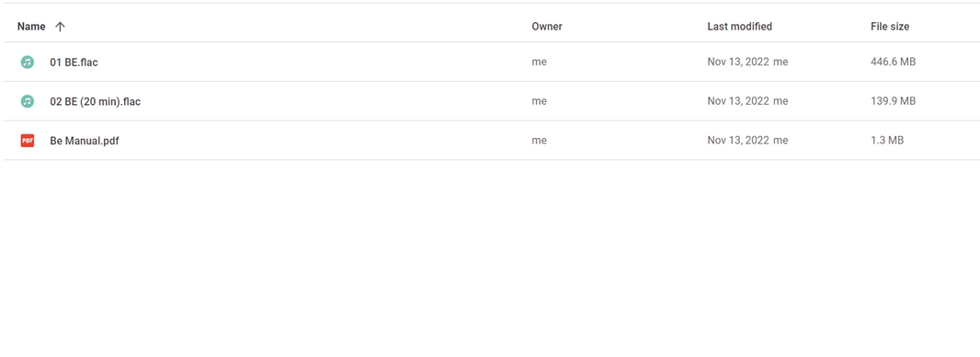Select the 01 BE.flac file name
The height and width of the screenshot is (357, 980).
[74, 62]
